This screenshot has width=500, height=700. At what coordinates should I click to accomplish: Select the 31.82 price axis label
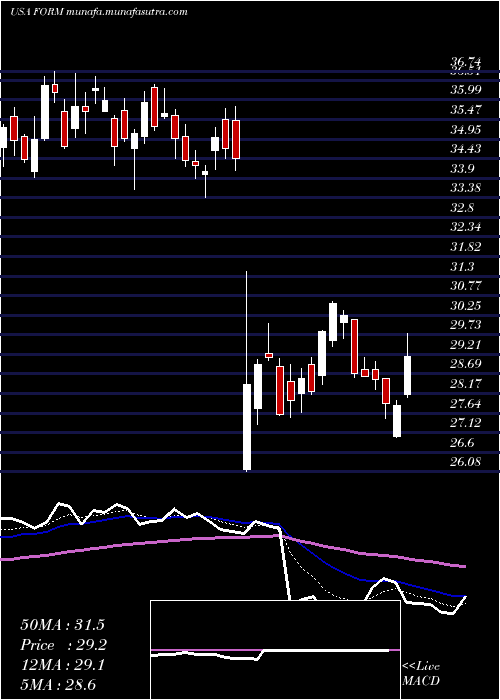pyautogui.click(x=466, y=247)
